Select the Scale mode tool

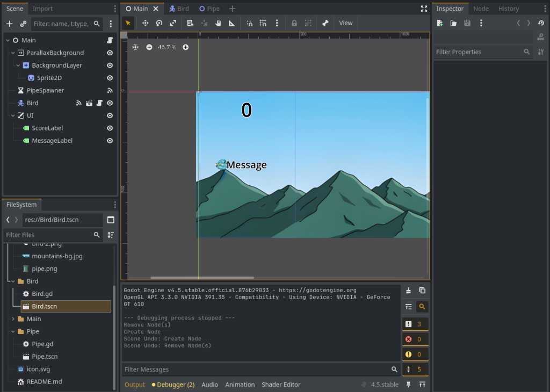pos(173,23)
